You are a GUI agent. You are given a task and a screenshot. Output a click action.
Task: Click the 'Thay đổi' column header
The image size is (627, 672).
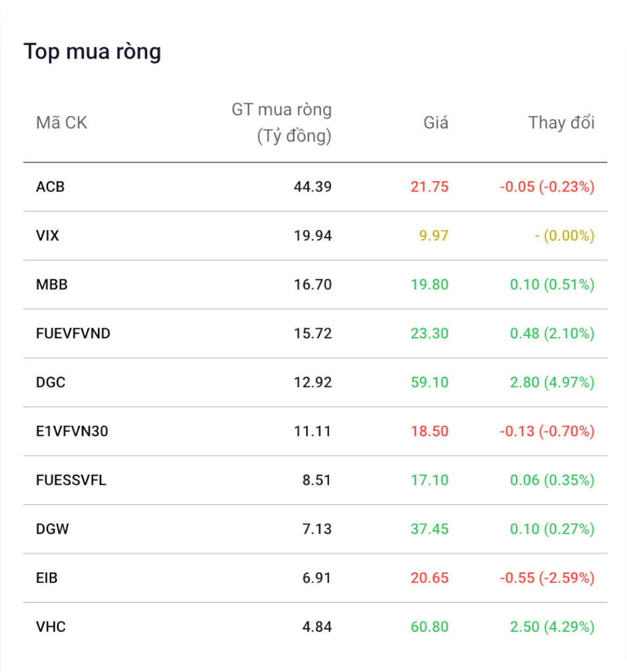[x=561, y=123]
